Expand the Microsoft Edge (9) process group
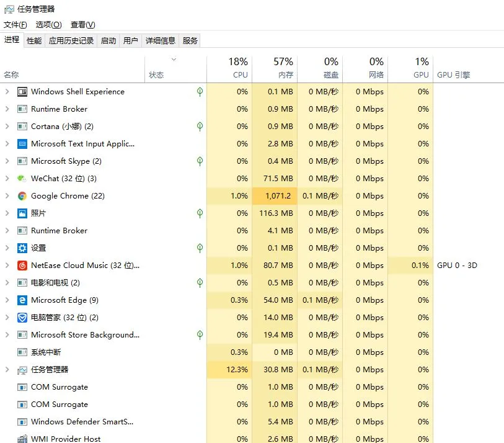504x443 pixels. (x=7, y=300)
